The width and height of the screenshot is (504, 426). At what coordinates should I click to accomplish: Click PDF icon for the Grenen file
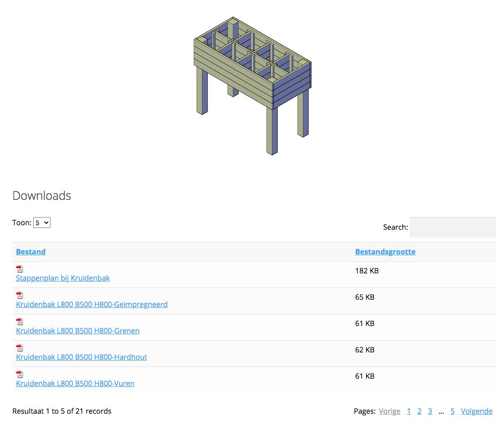point(20,322)
